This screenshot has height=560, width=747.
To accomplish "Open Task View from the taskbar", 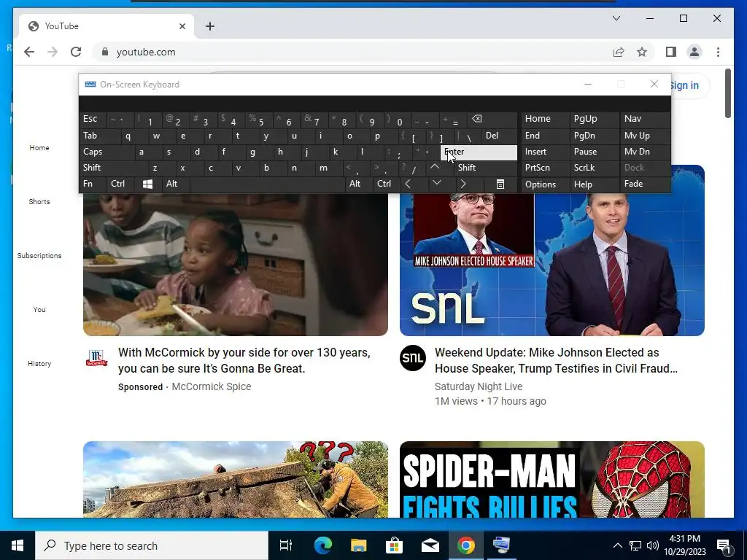I will tap(285, 545).
